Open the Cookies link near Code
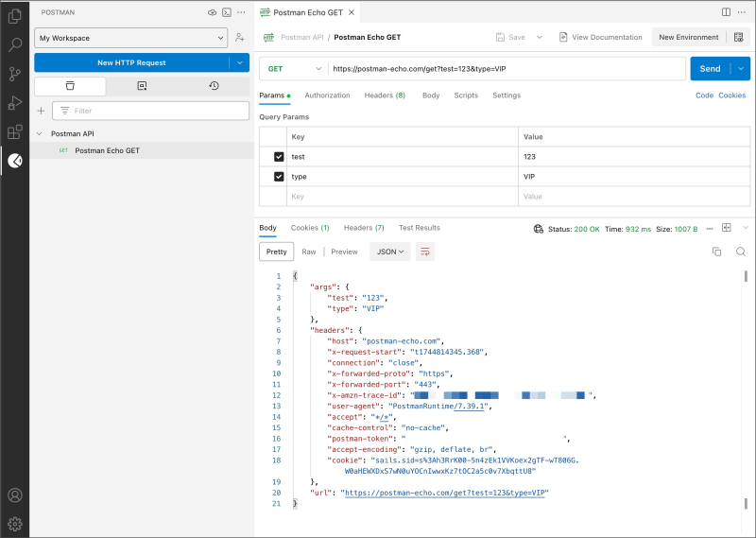 (x=731, y=95)
